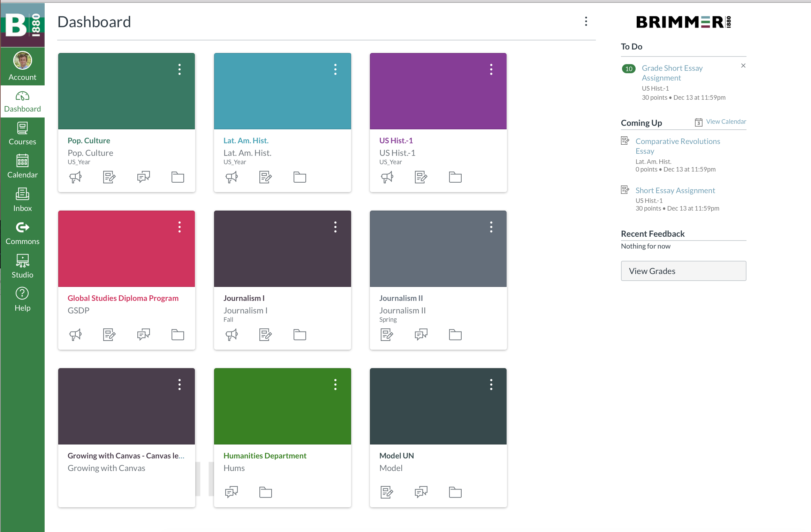Open Journalism I card options menu
The image size is (811, 532).
[335, 227]
